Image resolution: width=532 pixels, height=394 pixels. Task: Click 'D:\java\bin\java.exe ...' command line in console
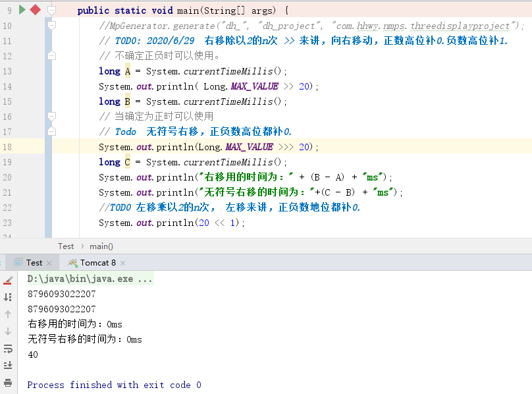pyautogui.click(x=90, y=279)
